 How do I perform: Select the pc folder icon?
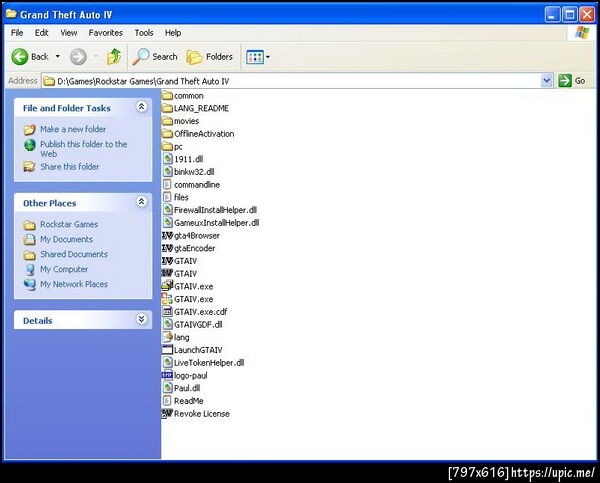(167, 146)
